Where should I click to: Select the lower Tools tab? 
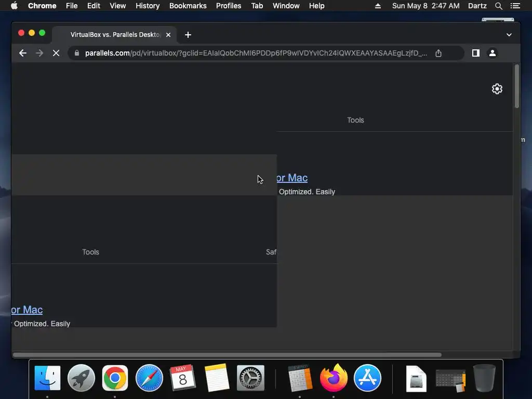tap(90, 252)
